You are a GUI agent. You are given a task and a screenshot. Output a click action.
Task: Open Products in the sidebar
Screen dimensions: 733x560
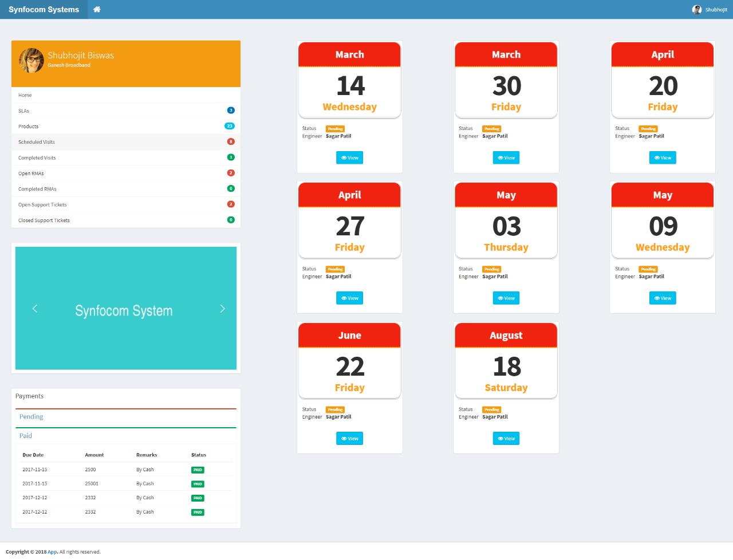coord(126,126)
